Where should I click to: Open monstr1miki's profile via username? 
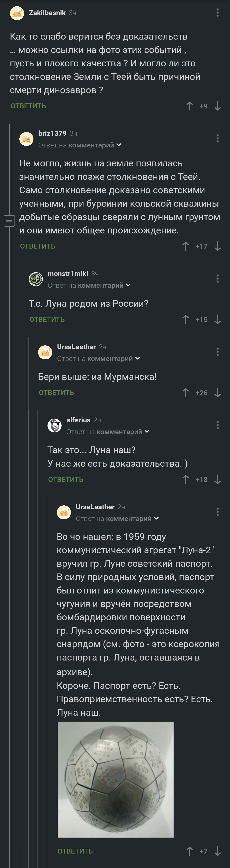pyautogui.click(x=68, y=274)
